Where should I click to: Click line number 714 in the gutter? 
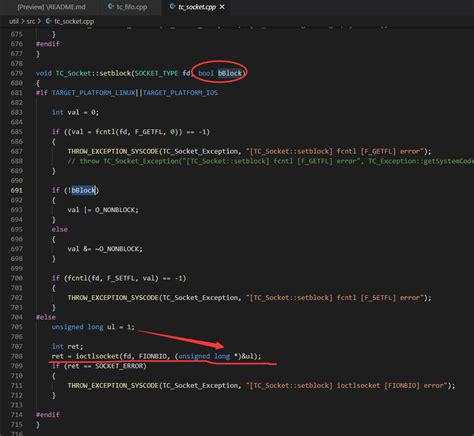(17, 415)
